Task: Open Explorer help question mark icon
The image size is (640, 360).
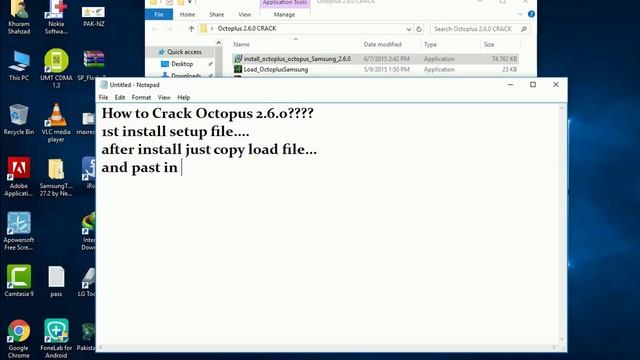Action: click(531, 14)
